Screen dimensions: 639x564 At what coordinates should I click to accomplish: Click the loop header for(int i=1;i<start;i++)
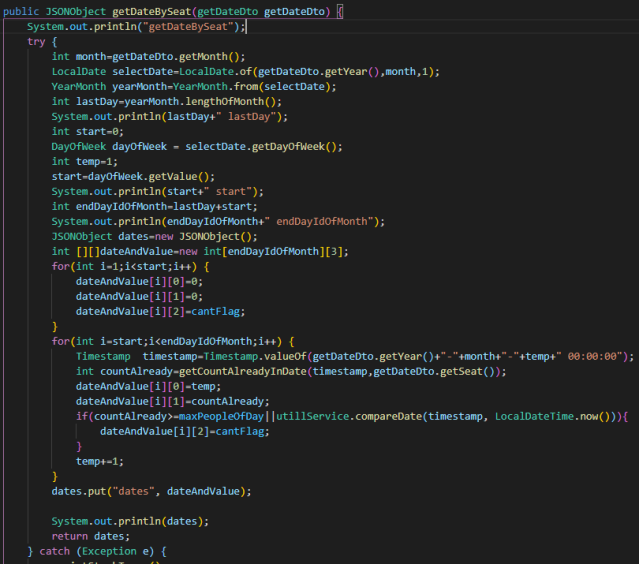pyautogui.click(x=124, y=267)
